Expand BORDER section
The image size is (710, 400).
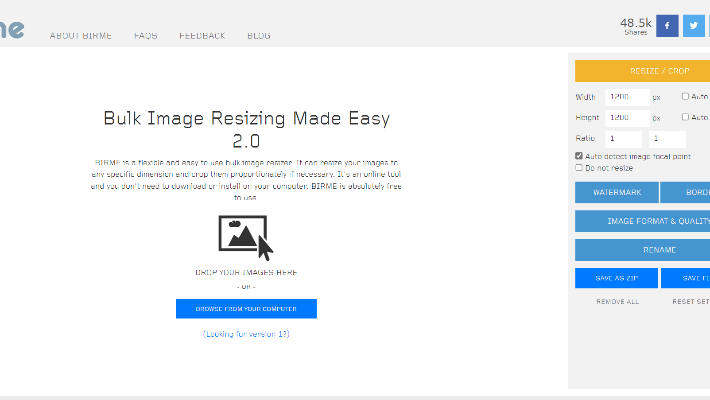click(x=685, y=193)
